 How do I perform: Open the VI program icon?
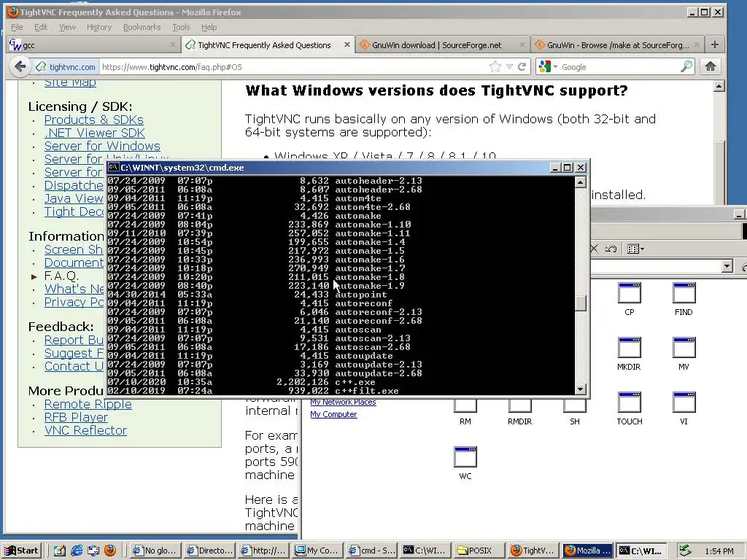(684, 408)
